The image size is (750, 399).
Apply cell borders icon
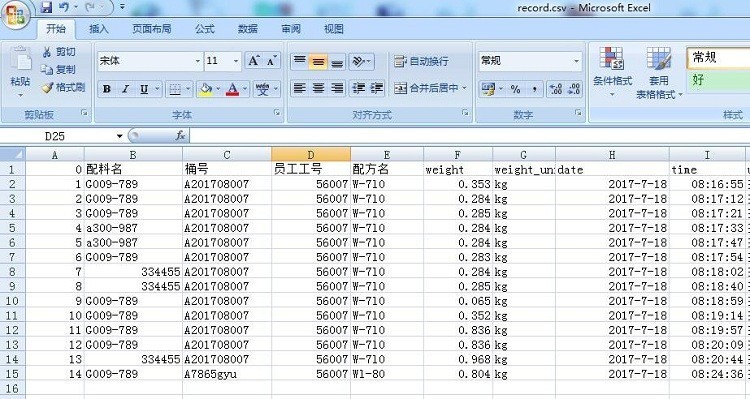(x=175, y=89)
